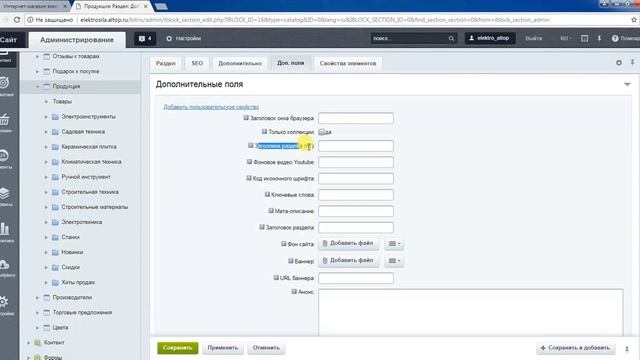Focus Заголовок окна браузера input
640x360 pixels.
pos(356,118)
